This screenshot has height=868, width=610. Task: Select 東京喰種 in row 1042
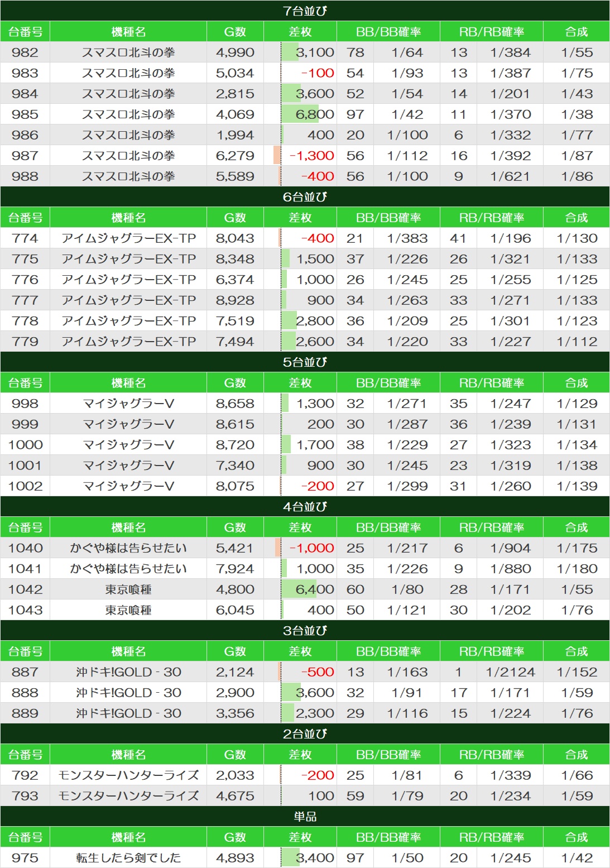click(x=128, y=589)
